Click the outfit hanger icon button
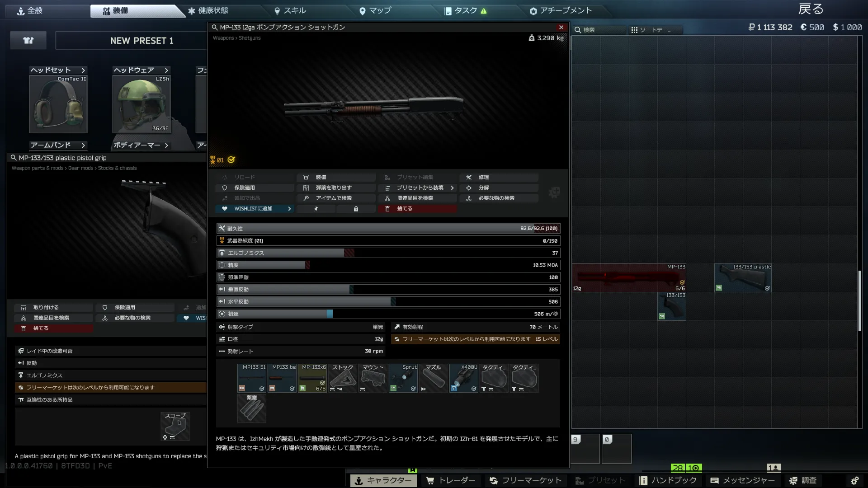Image resolution: width=868 pixels, height=488 pixels. pos(28,41)
